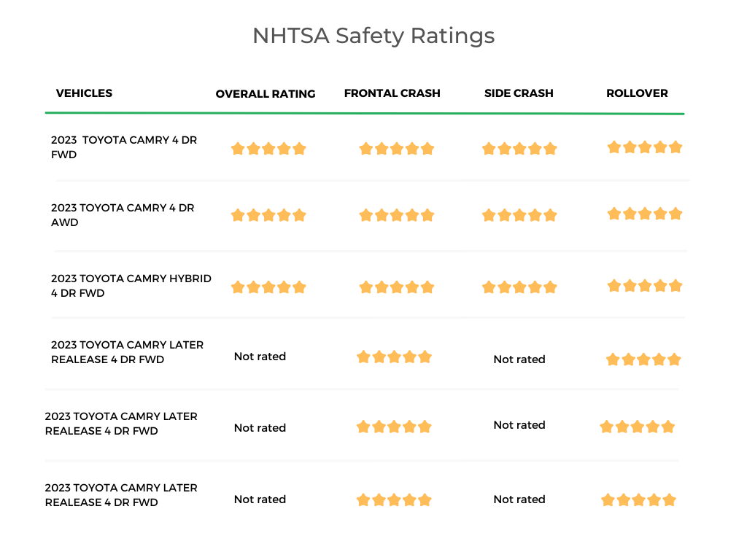Click the 2023 Toyota Camry 4 DR AWD label
747x560 pixels.
point(123,215)
